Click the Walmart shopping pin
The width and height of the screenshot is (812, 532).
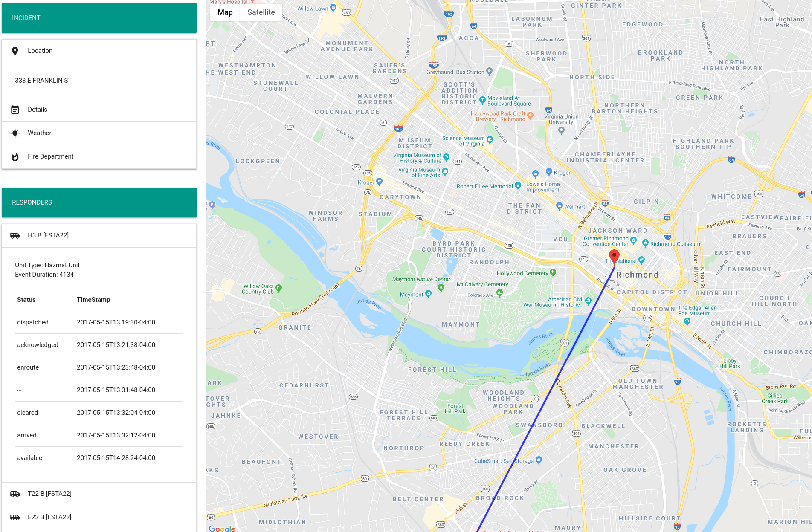tap(559, 206)
